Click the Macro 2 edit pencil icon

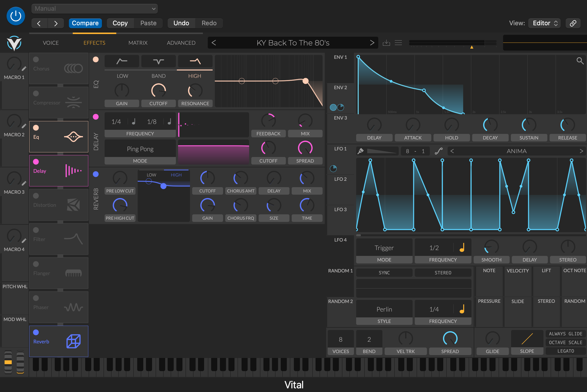pos(24,126)
